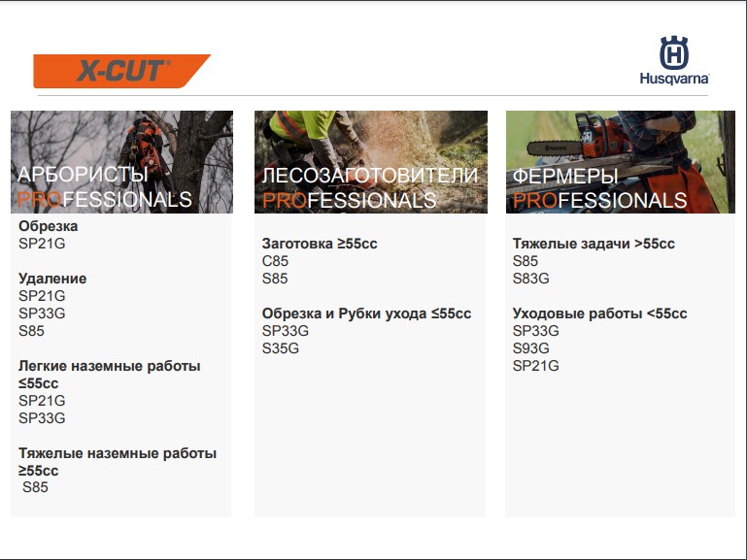Click Тяжелые наземные работы heading
Screen dimensions: 747x560
(118, 462)
